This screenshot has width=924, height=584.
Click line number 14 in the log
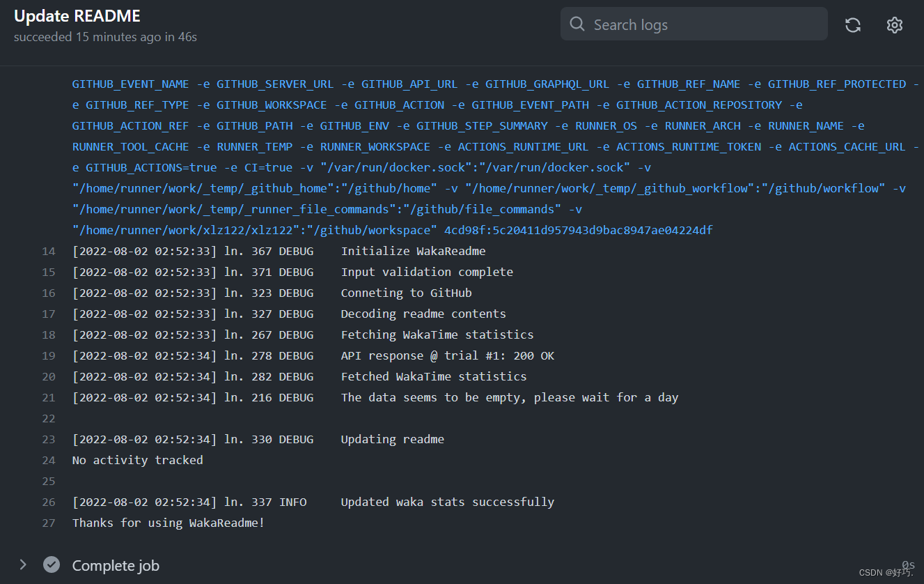coord(48,252)
